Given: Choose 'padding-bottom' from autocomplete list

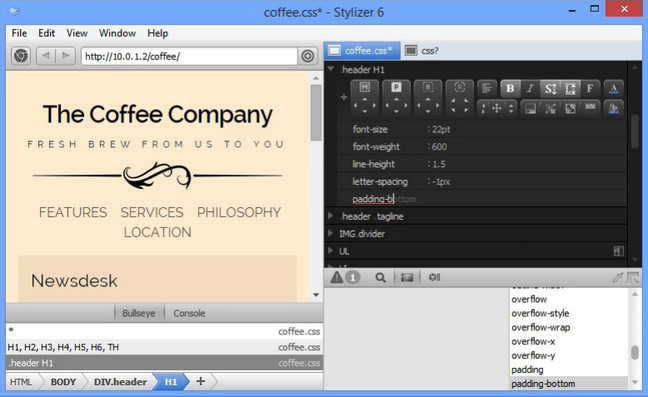Looking at the screenshot, I should (569, 383).
